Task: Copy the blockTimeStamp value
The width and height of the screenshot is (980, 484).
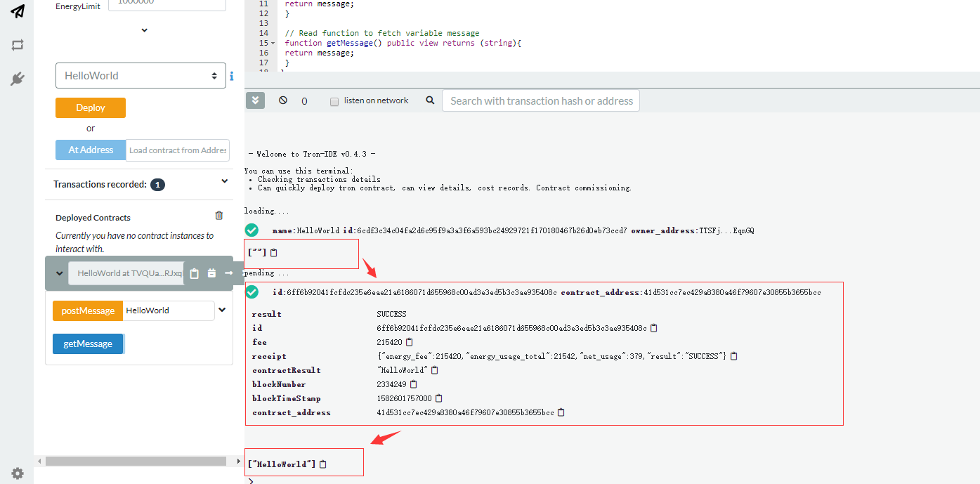Action: point(439,398)
